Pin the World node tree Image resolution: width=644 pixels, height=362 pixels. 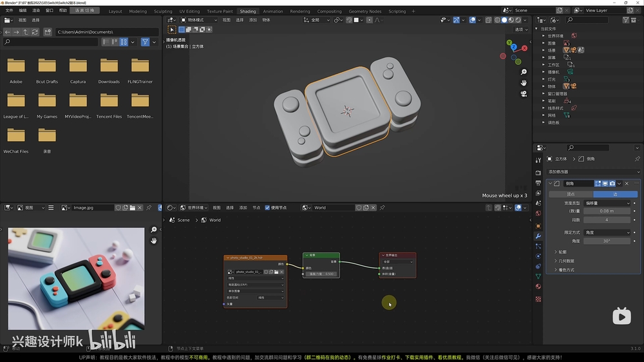(382, 207)
